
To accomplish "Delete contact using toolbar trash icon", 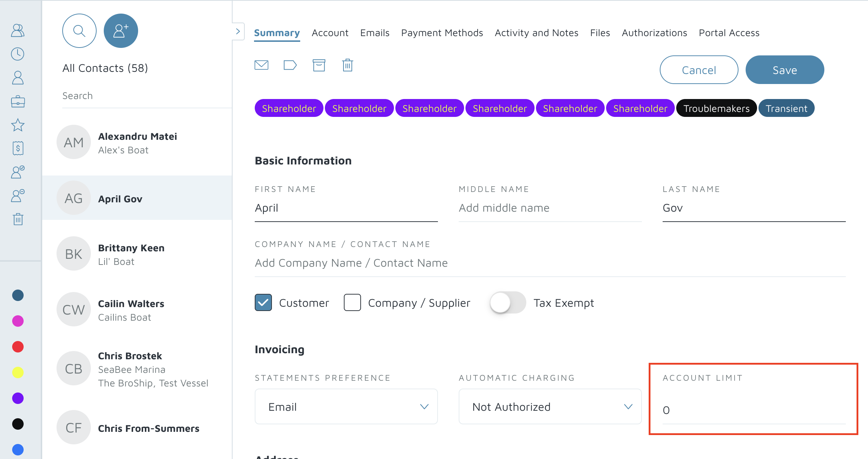I will coord(347,65).
